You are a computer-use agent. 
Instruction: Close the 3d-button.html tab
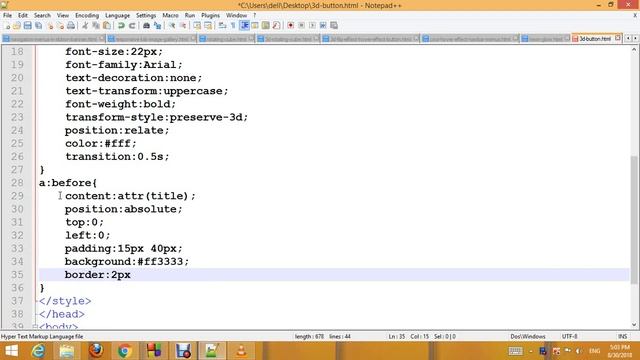[x=618, y=38]
